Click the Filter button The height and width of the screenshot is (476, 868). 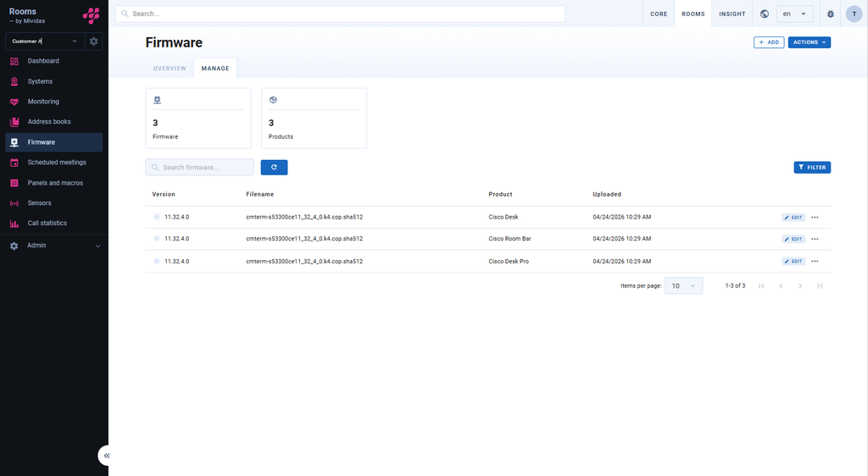click(x=812, y=168)
